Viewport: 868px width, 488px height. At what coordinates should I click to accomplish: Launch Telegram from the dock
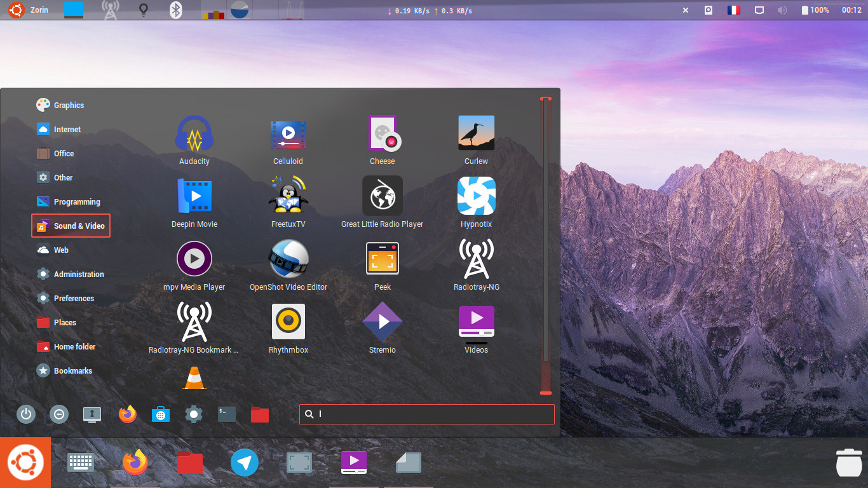pos(245,462)
